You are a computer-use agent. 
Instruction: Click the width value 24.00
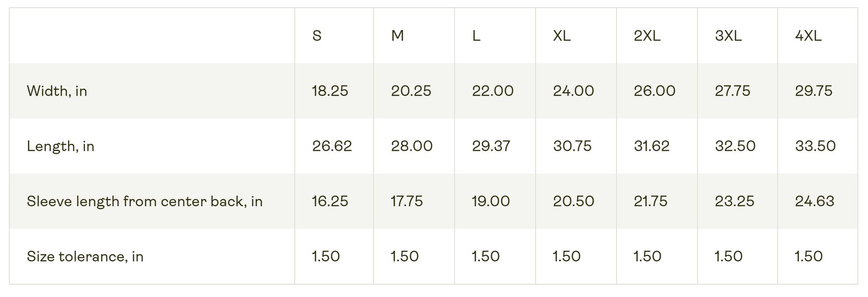point(573,91)
